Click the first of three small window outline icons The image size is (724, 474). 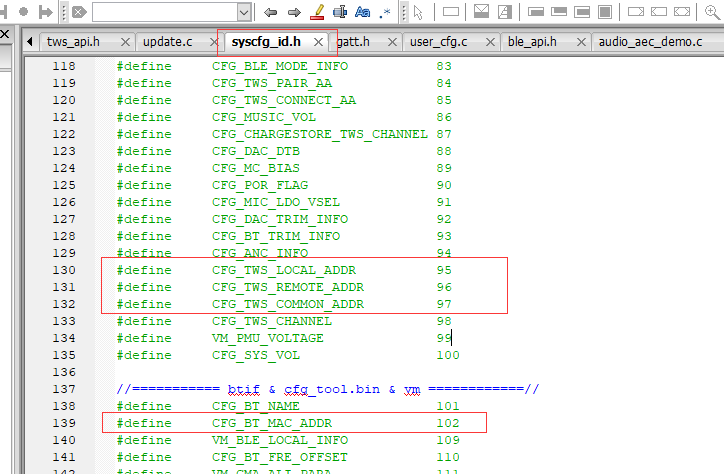point(636,12)
